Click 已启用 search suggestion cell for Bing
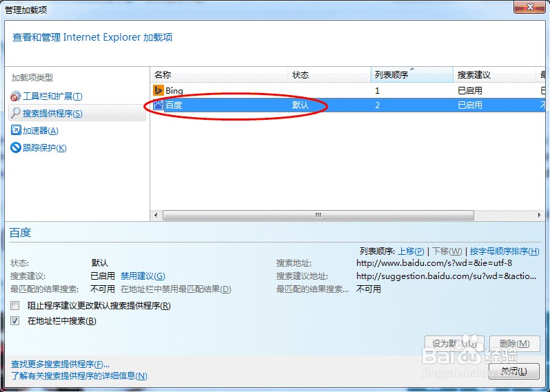 [x=470, y=90]
